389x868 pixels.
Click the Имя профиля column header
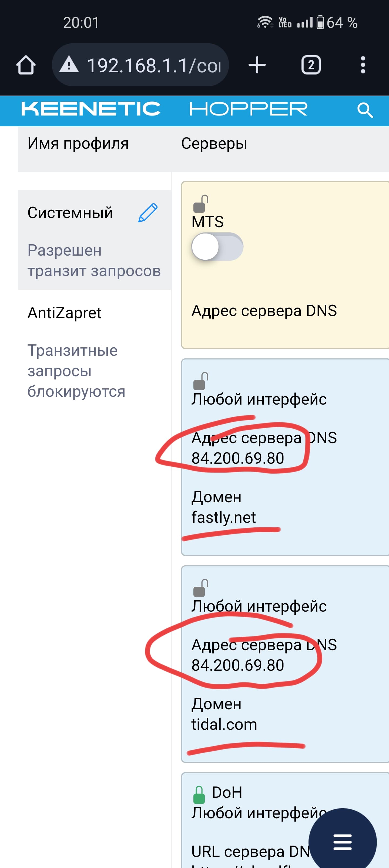[x=78, y=143]
